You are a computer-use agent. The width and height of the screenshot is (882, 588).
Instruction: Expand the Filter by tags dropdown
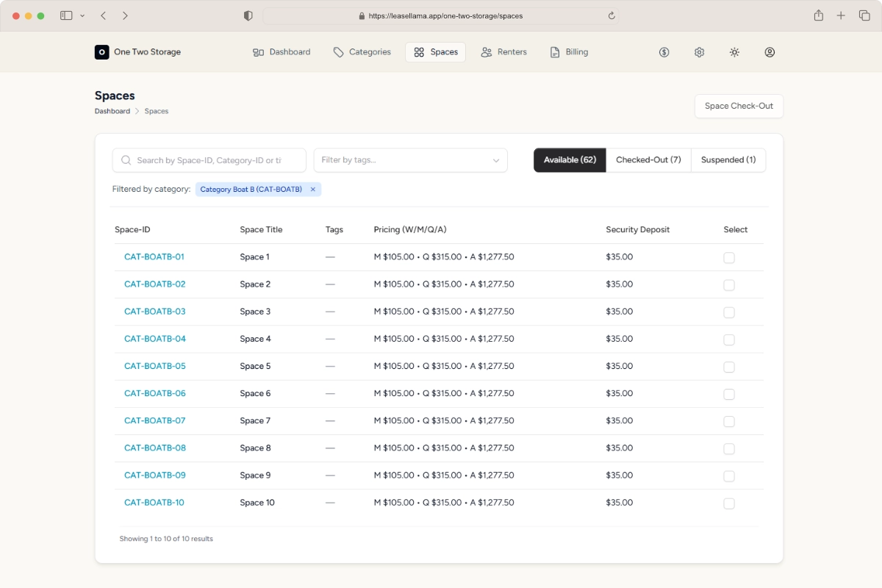[x=410, y=160]
